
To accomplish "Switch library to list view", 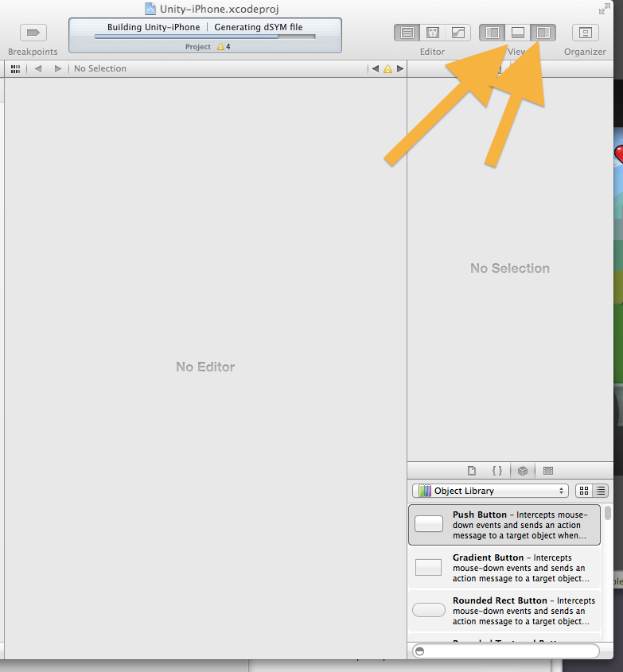I will point(601,491).
